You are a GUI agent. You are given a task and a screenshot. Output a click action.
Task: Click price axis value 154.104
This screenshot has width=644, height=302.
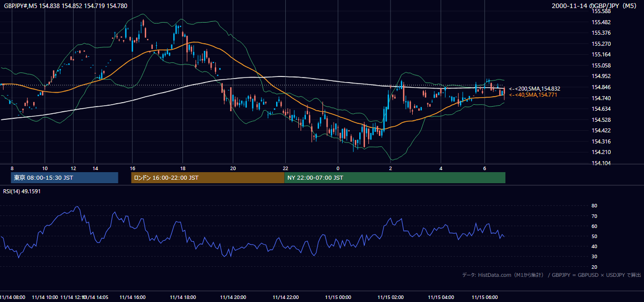(601, 163)
